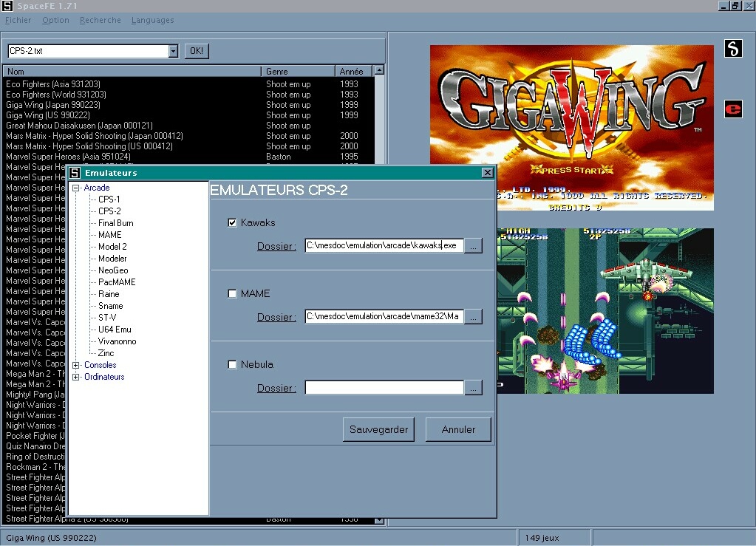The height and width of the screenshot is (546, 756).
Task: Select NeoGeo in the tree
Action: pos(113,270)
